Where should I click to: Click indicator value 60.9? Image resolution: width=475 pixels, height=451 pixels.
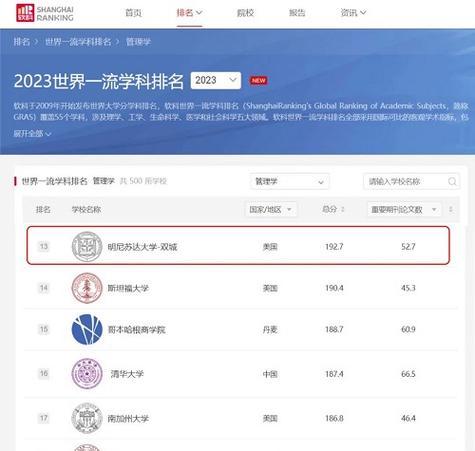(408, 329)
